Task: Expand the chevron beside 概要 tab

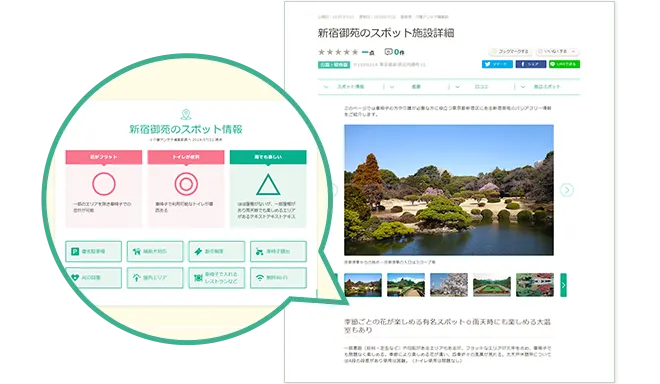Action: point(392,87)
